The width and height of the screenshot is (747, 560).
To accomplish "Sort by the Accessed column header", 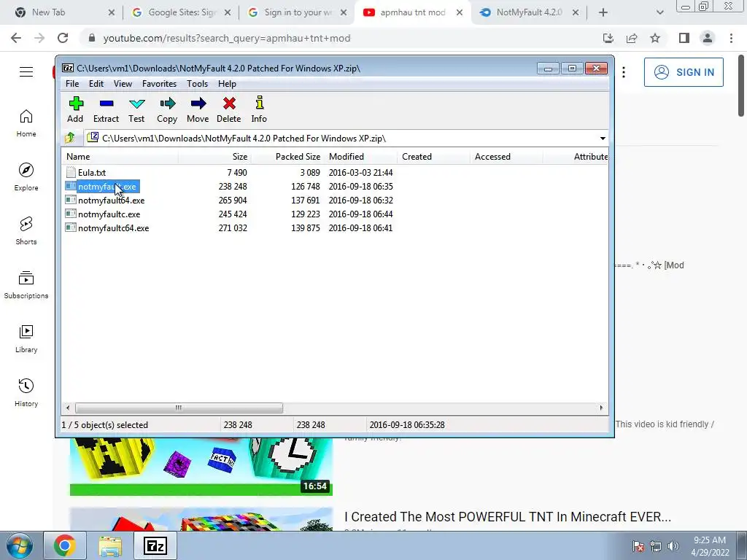I will (506, 157).
